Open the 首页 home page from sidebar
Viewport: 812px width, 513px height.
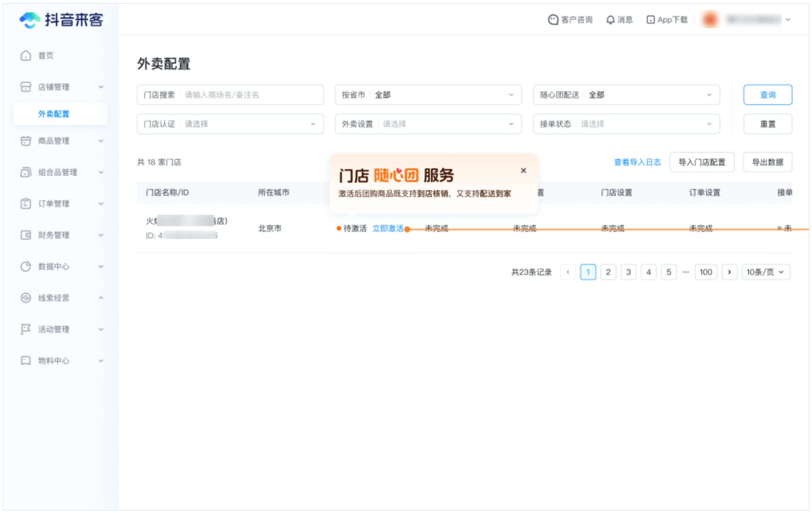(x=46, y=55)
